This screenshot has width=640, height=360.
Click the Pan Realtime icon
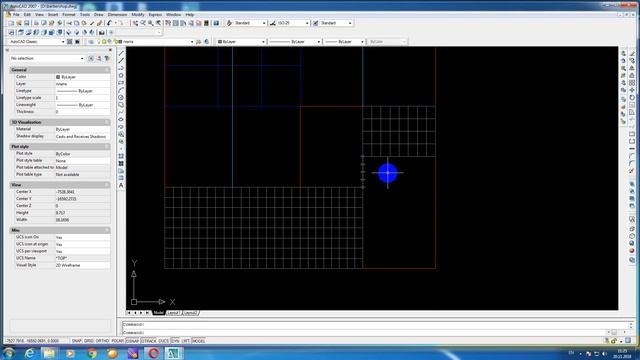[x=135, y=23]
